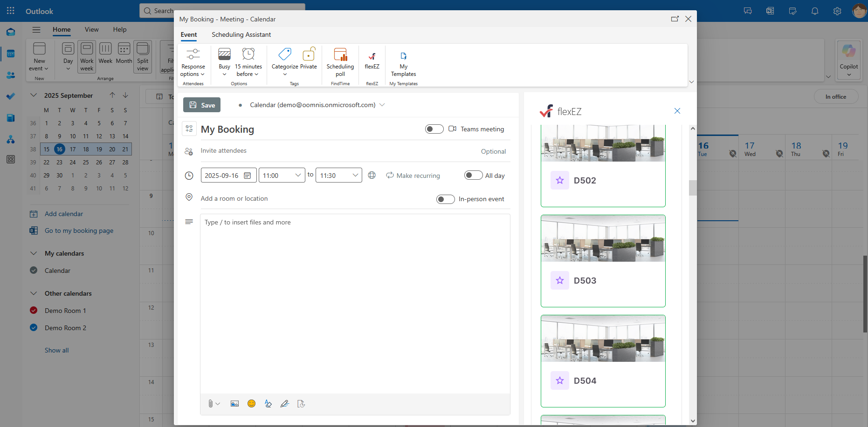Toggle the In-person event switch
This screenshot has width=868, height=427.
pyautogui.click(x=445, y=199)
